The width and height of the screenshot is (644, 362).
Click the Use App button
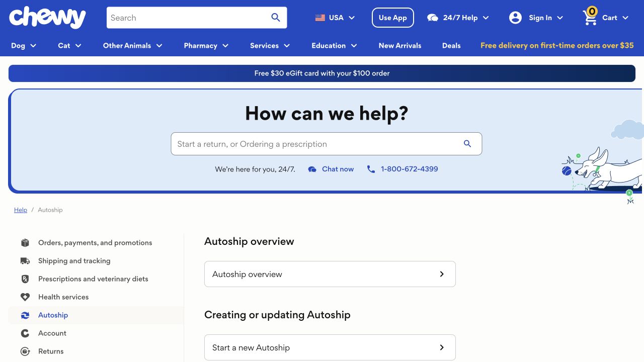[x=393, y=18]
